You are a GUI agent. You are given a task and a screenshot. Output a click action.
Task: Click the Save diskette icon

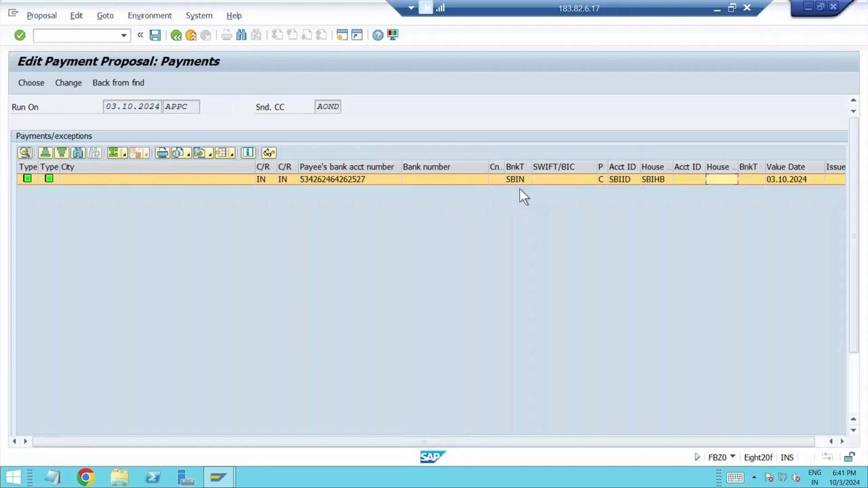(x=155, y=35)
